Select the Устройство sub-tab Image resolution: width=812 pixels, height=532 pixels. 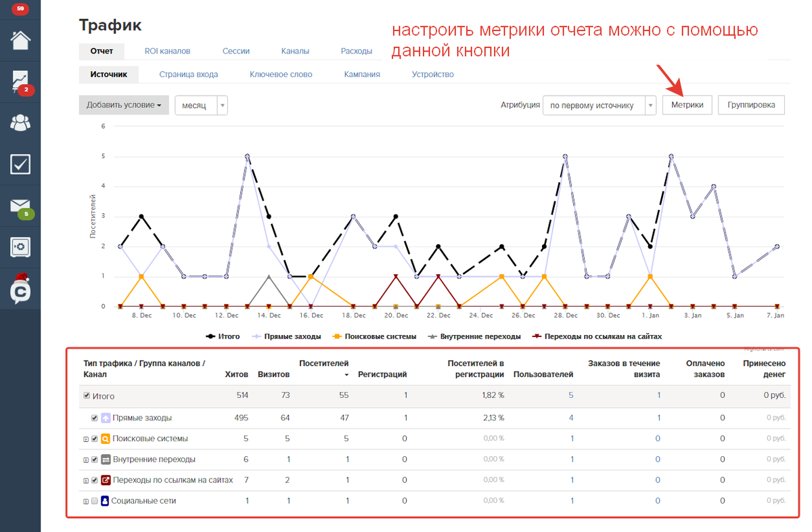[x=433, y=74]
